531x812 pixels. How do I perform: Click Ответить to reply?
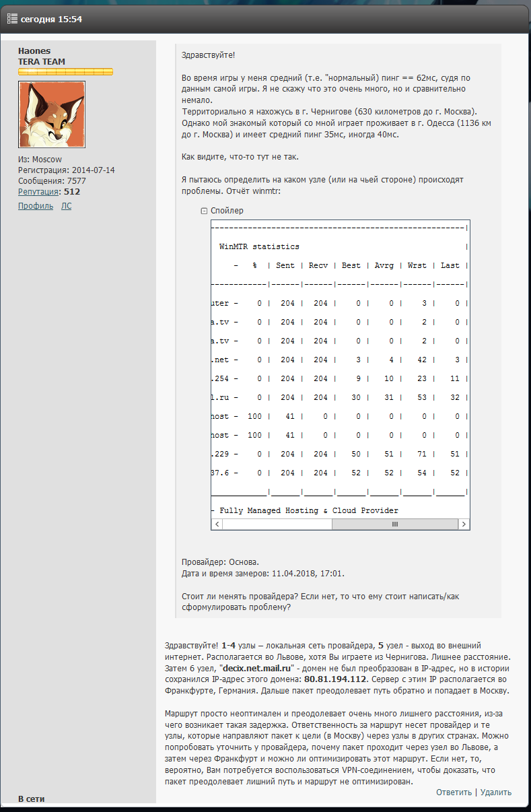pos(454,792)
